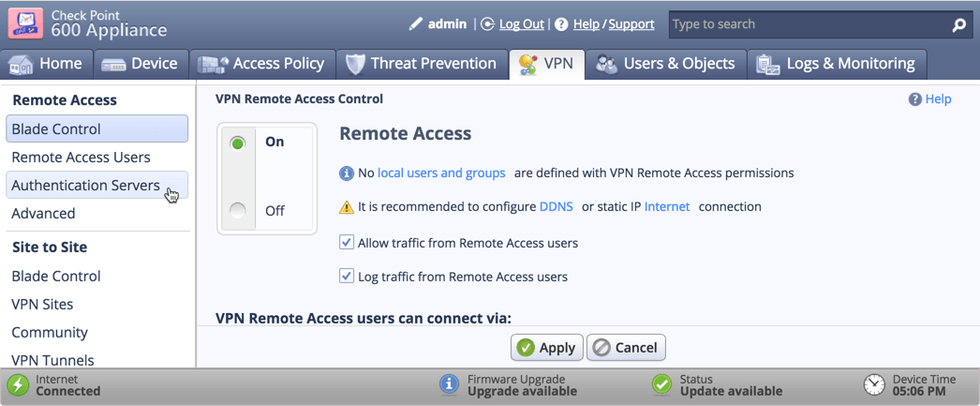This screenshot has height=406, width=980.
Task: Click the admin pencil edit icon
Action: (x=416, y=24)
